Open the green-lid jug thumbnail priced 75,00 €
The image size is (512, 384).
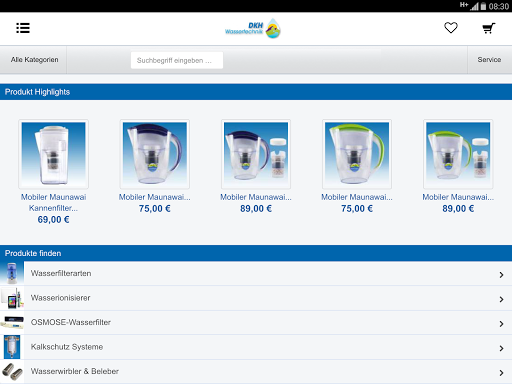coord(357,154)
